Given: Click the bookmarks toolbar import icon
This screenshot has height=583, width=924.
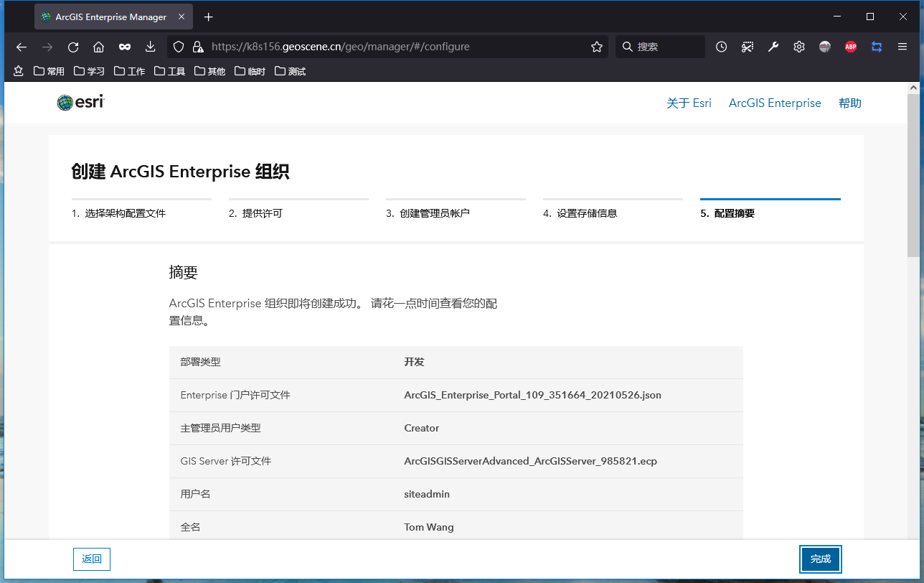Looking at the screenshot, I should pyautogui.click(x=19, y=71).
